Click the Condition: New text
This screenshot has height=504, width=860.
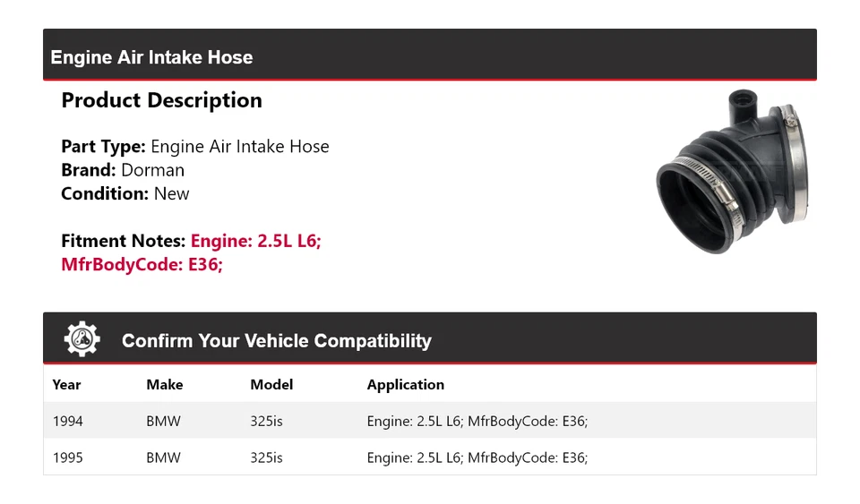125,193
